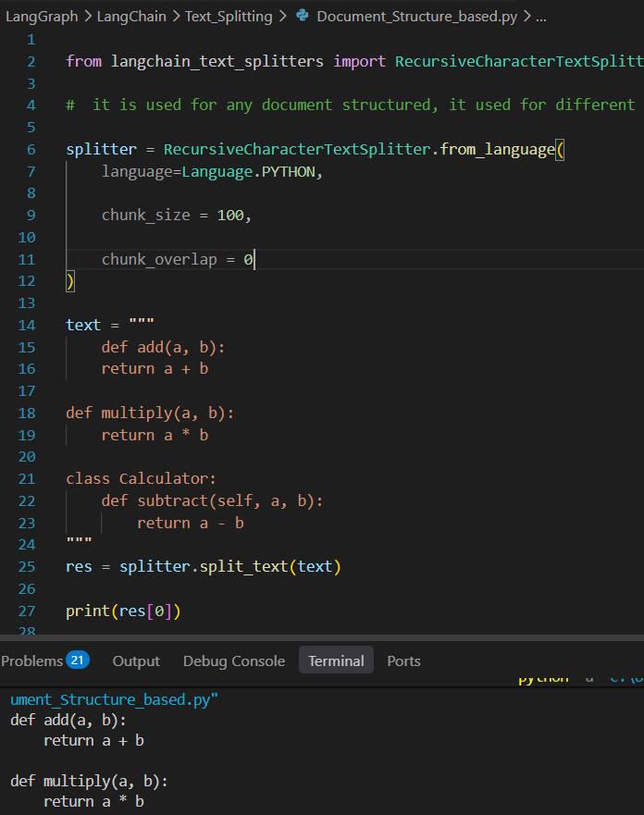Viewport: 644px width, 815px height.
Task: Click the 'text = """' assignment line
Action: (110, 325)
